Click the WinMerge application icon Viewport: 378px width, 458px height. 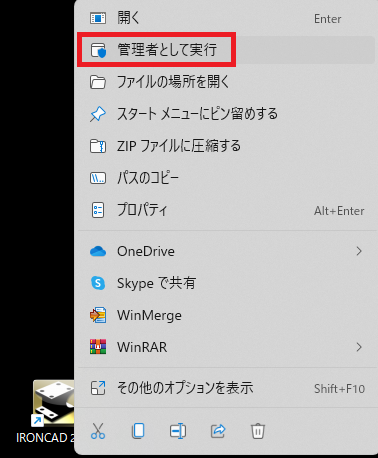click(x=98, y=315)
